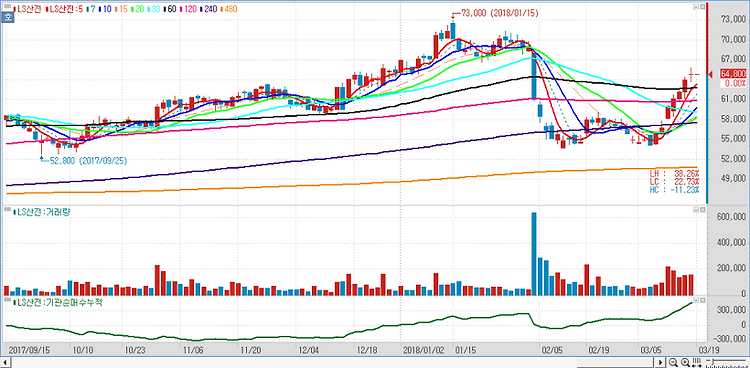Select the 33-day moving average legend
This screenshot has width=750, height=368.
(x=154, y=9)
